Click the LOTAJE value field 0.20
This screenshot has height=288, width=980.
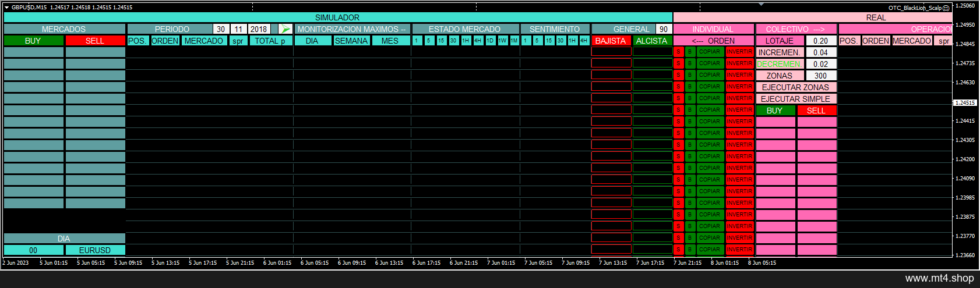[x=821, y=41]
